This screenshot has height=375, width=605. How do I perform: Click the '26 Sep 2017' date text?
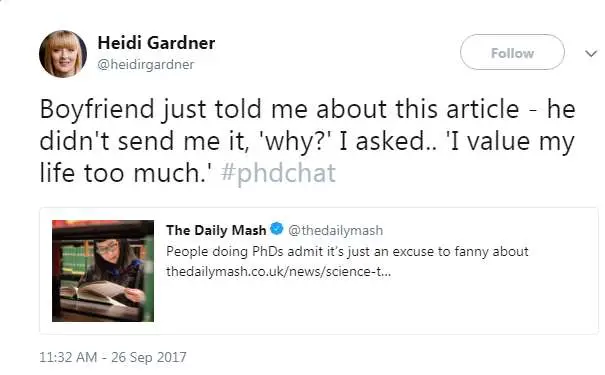point(149,357)
